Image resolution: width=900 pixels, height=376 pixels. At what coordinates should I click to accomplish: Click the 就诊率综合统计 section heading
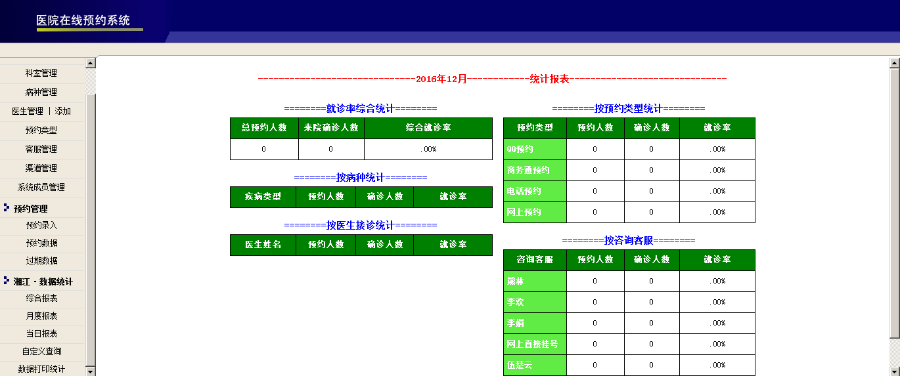(360, 108)
